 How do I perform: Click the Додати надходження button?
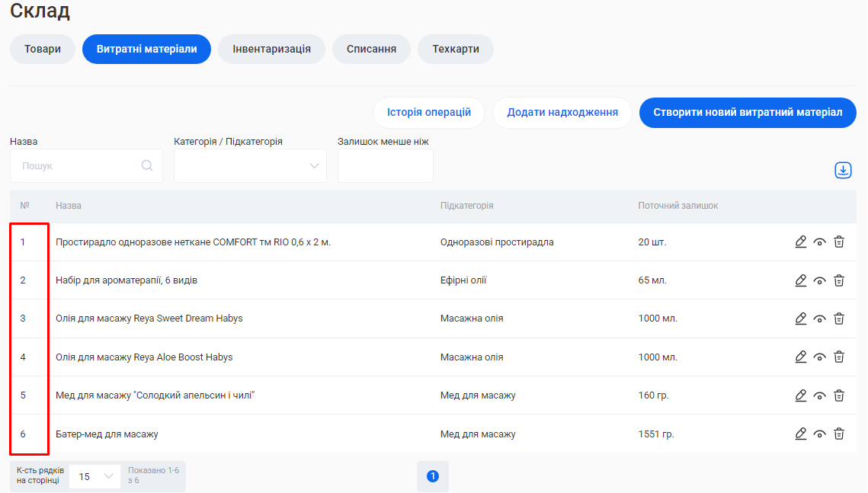tap(562, 112)
